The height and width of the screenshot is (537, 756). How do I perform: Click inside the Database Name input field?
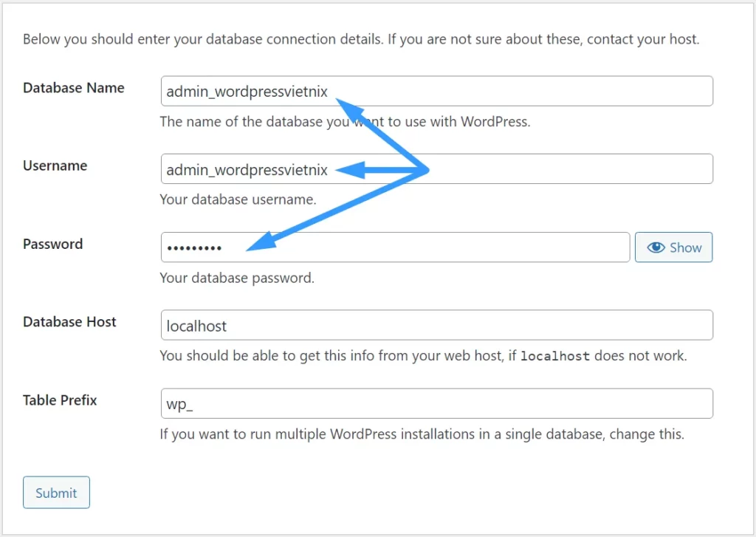click(437, 90)
